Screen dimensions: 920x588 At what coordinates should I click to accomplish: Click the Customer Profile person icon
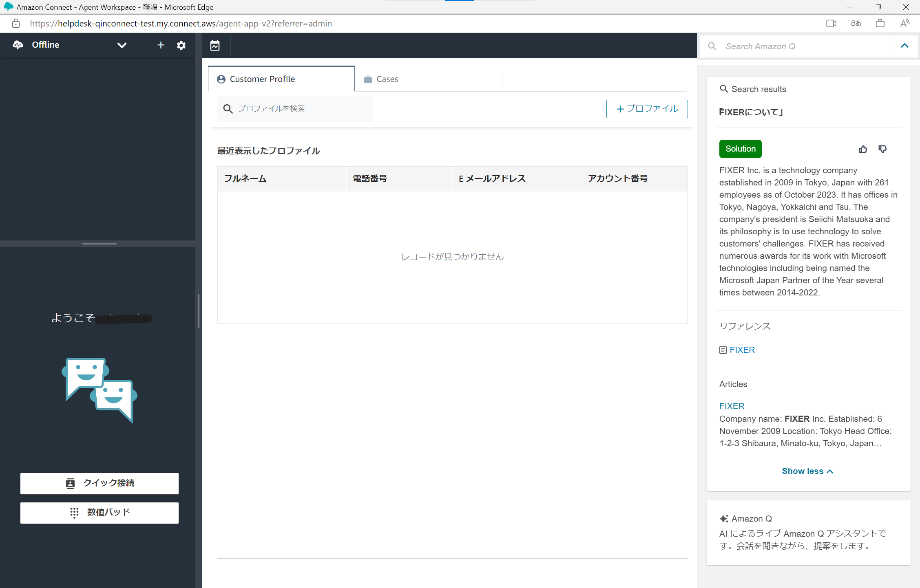[x=221, y=79]
